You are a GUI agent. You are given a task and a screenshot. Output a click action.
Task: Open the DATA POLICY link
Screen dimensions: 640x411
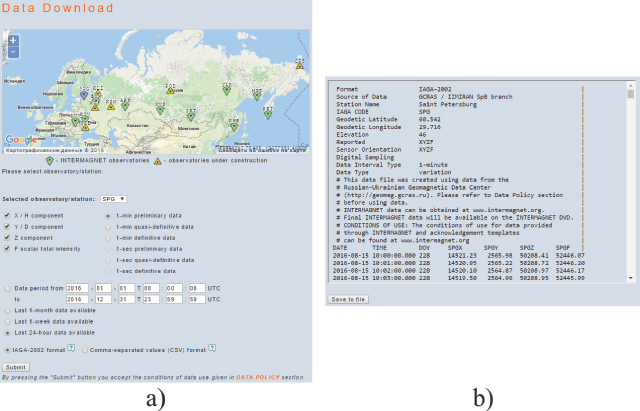click(x=259, y=377)
